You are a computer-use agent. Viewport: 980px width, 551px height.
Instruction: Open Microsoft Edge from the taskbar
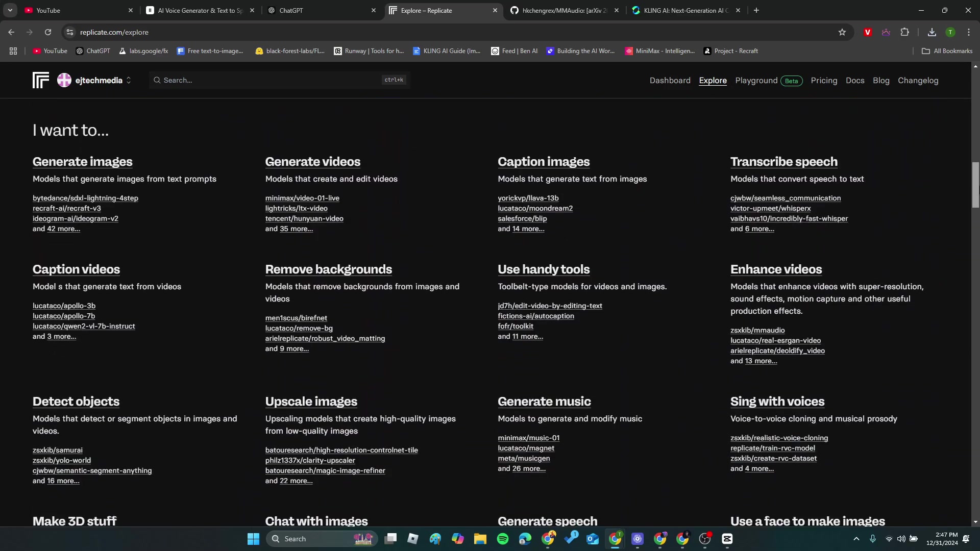pos(525,539)
